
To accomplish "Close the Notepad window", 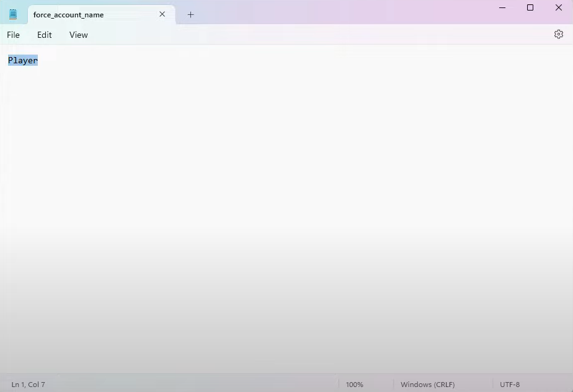I will [558, 7].
